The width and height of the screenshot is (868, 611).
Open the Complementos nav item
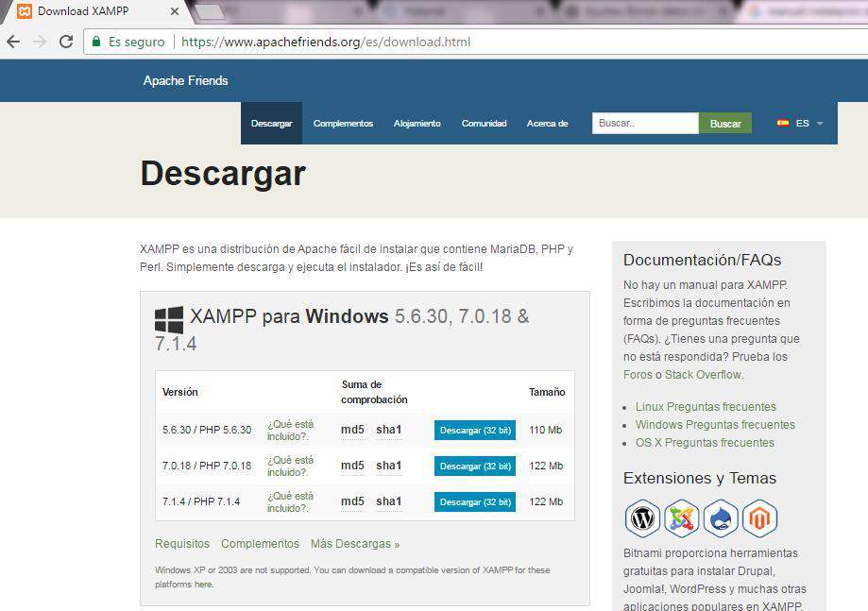(x=343, y=124)
